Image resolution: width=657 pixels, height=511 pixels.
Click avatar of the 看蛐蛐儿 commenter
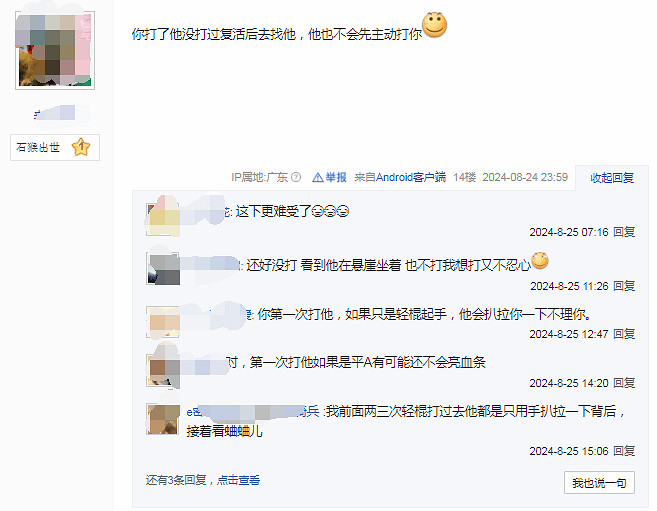163,419
